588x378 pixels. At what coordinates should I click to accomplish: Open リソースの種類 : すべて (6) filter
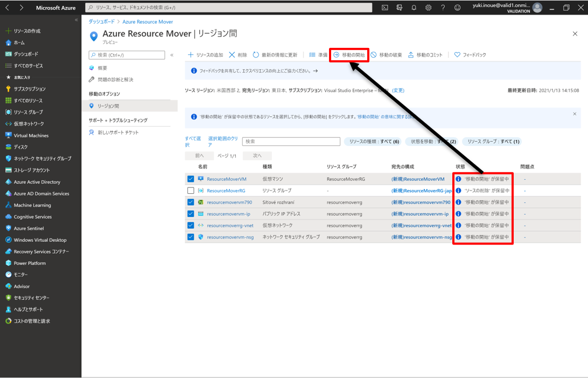pos(373,142)
